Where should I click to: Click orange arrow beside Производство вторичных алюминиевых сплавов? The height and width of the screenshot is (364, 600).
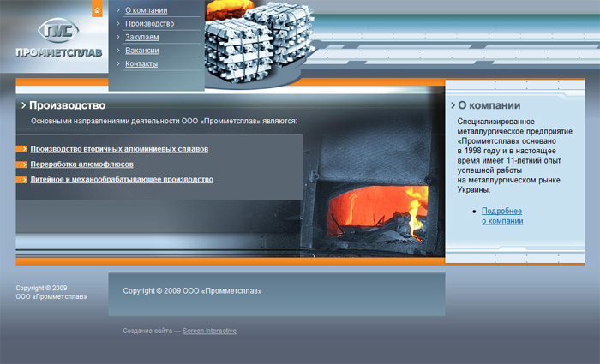[21, 149]
